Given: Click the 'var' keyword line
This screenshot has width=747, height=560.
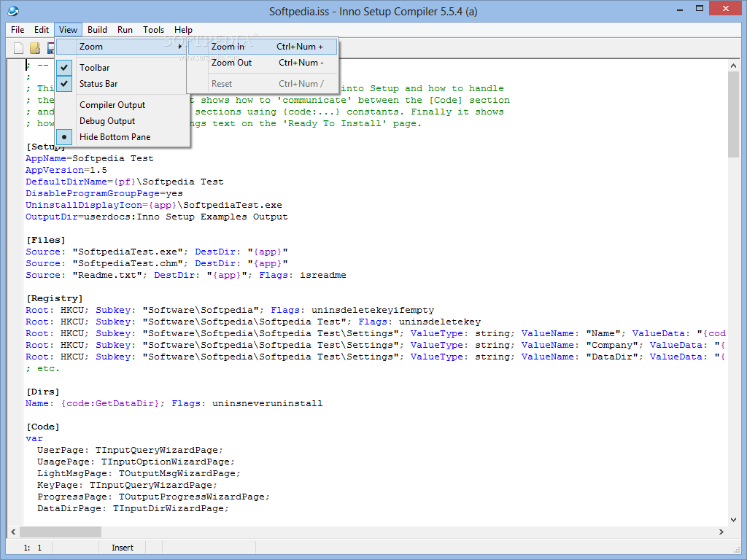Looking at the screenshot, I should click(34, 438).
